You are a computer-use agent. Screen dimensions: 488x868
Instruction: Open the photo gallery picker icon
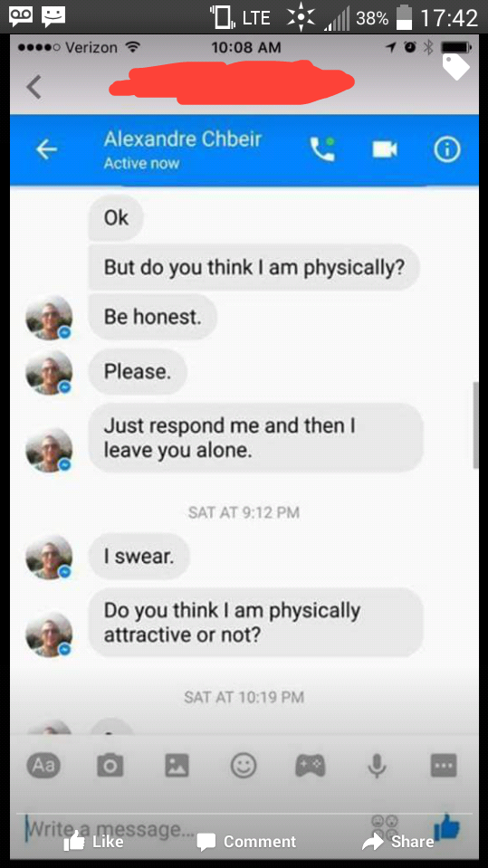(x=177, y=766)
